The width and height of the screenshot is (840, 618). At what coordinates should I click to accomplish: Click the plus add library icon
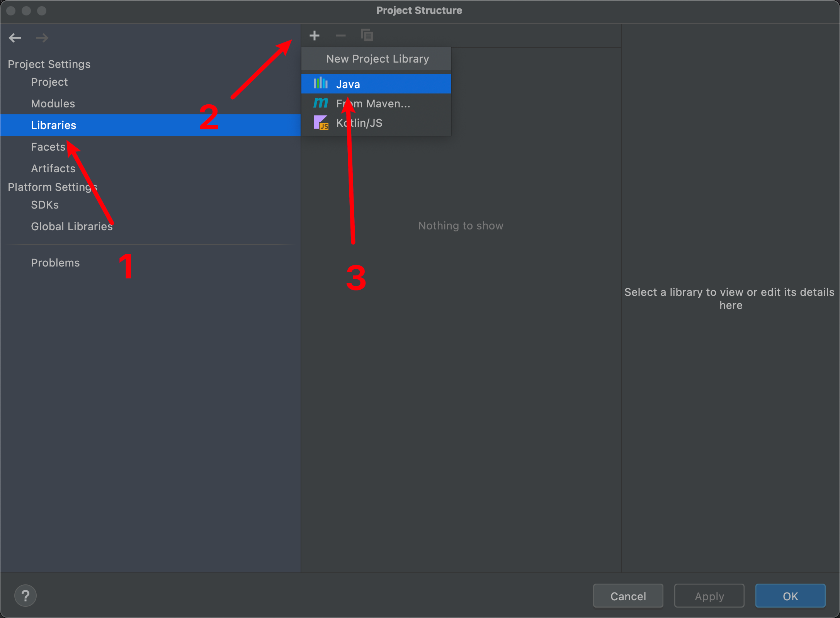(x=315, y=36)
